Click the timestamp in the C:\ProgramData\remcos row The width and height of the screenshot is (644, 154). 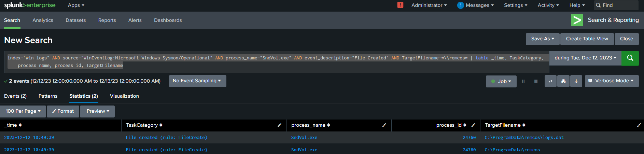point(29,150)
